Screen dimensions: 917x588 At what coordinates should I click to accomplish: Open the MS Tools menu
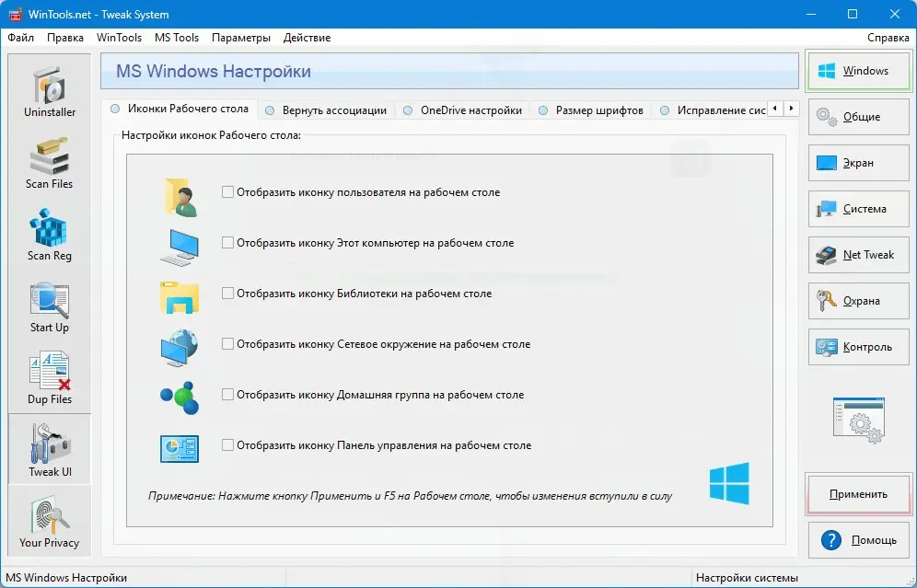[x=177, y=38]
